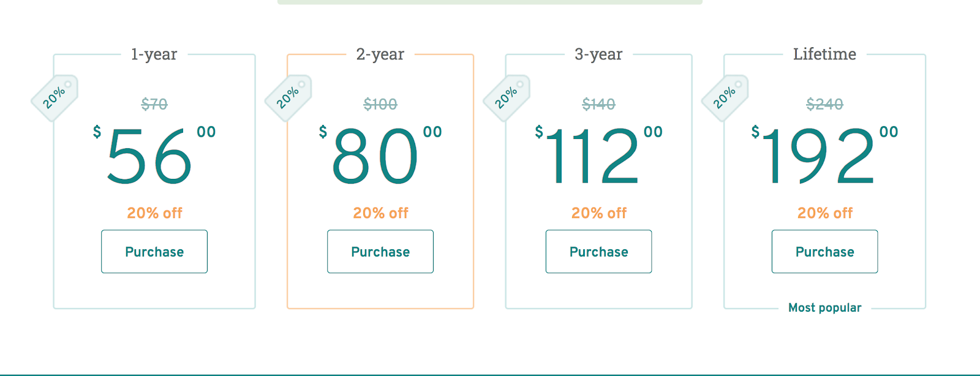Click the 20% tag icon on Lifetime plan
This screenshot has height=376, width=980.
point(725,97)
